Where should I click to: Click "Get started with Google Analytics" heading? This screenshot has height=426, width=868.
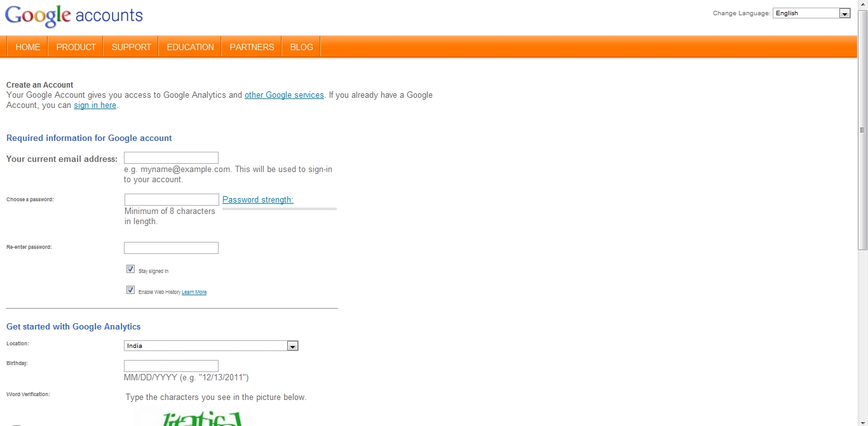[x=74, y=327]
